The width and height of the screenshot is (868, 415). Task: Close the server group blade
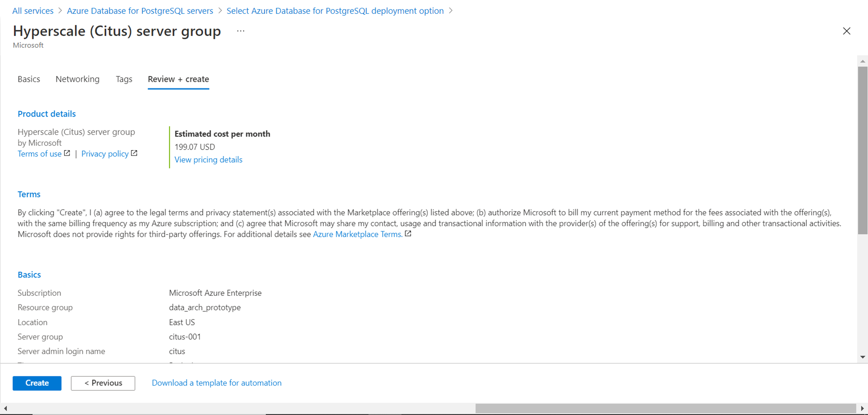[x=846, y=31]
